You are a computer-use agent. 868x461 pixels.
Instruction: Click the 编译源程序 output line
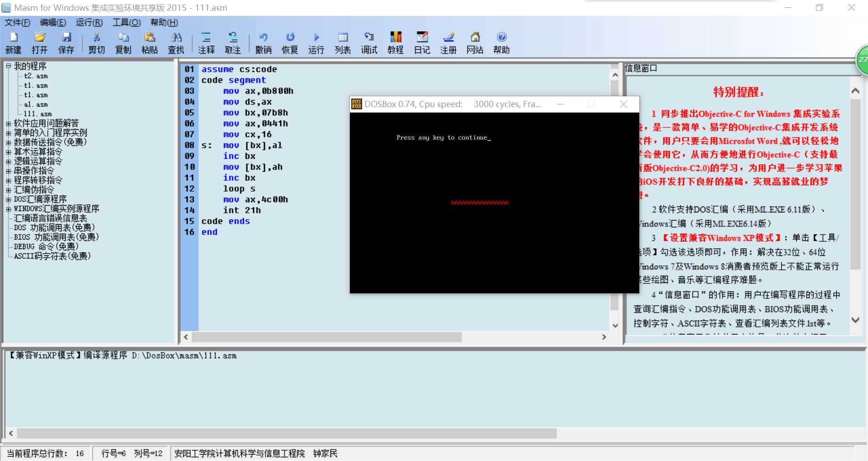coord(123,356)
